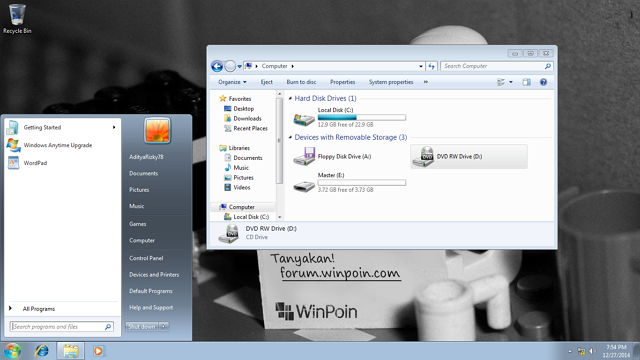This screenshot has width=640, height=360.
Task: Select Floppy Disk Drive (A:) icon
Action: pyautogui.click(x=304, y=156)
